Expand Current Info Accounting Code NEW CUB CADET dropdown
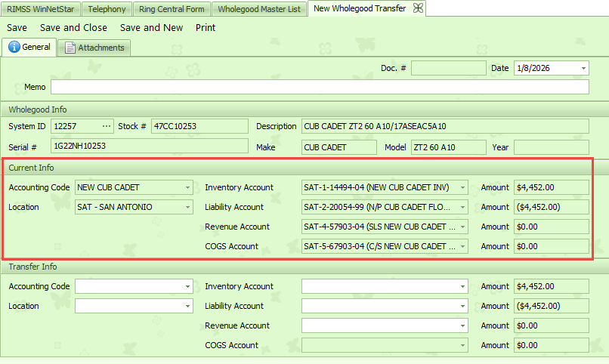Screen dimensions: 609x364 point(187,187)
